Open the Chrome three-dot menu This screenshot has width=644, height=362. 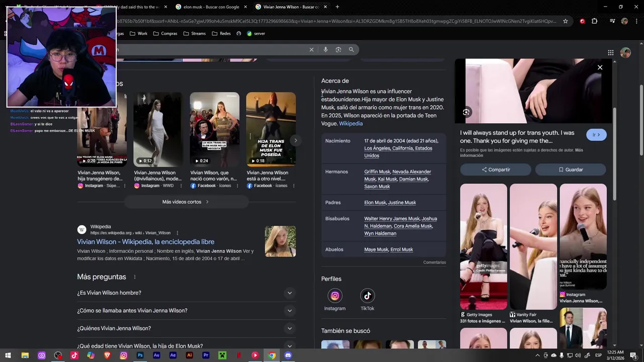click(637, 21)
